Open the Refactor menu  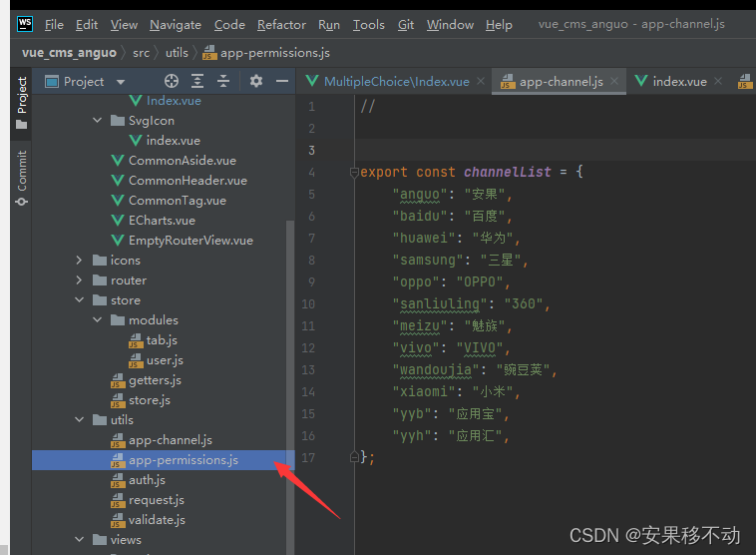281,24
